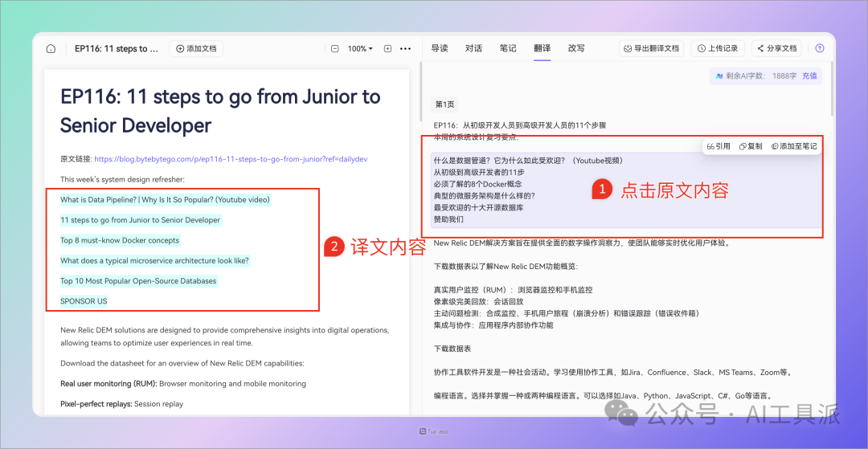
Task: Select the 翻译 tab
Action: (x=542, y=48)
